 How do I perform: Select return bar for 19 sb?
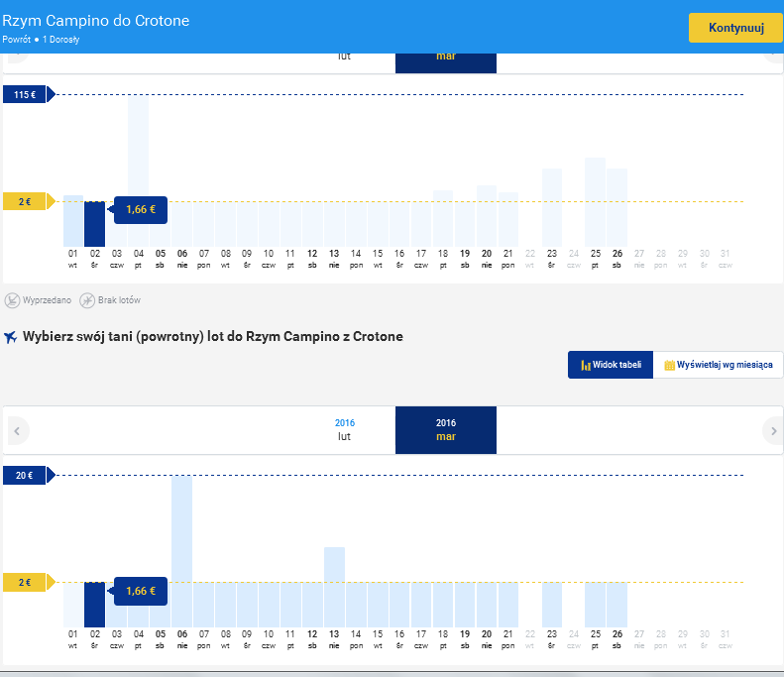pyautogui.click(x=465, y=605)
